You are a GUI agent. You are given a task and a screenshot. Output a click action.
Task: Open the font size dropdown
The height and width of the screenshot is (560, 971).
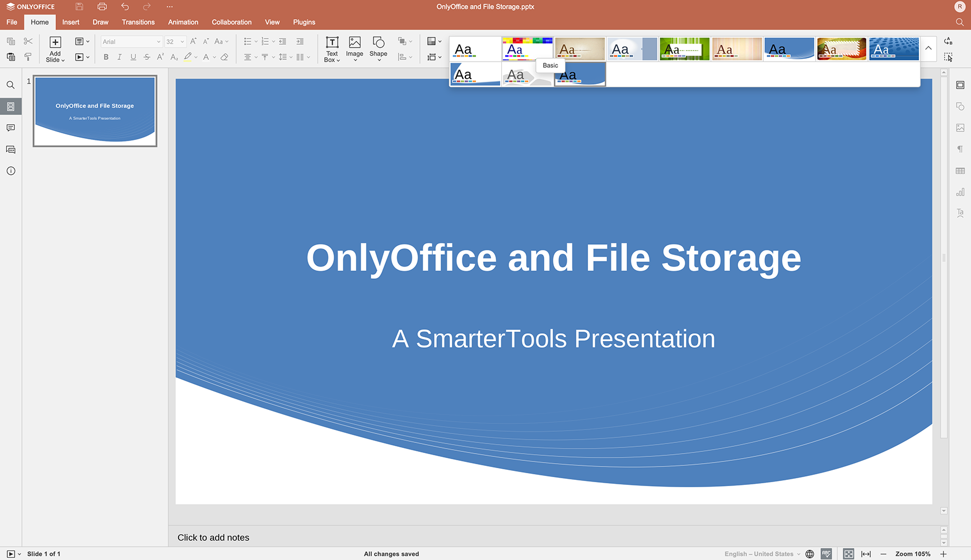[182, 42]
